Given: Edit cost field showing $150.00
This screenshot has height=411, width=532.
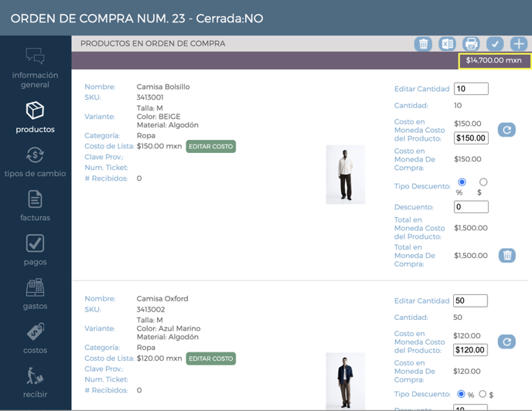Looking at the screenshot, I should pos(471,138).
